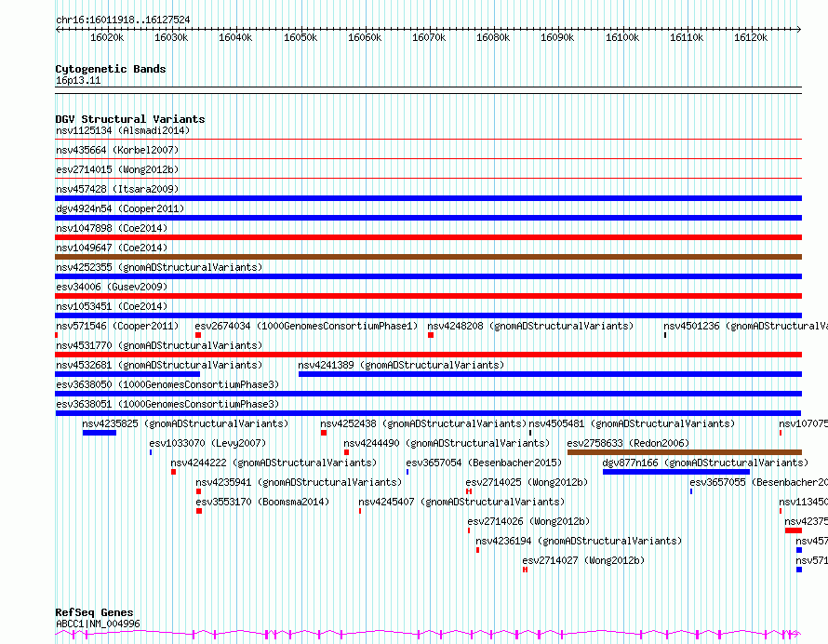Click tiny blue marker for esv1033070 (Levy2007)
Screen dimensions: 828x644
click(151, 452)
